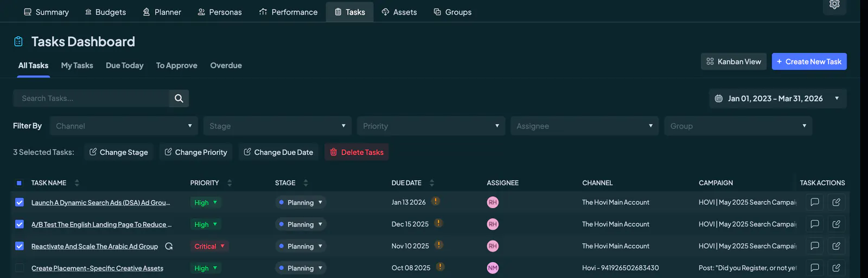The width and height of the screenshot is (868, 278).
Task: Open the Budgets tab
Action: (x=105, y=12)
